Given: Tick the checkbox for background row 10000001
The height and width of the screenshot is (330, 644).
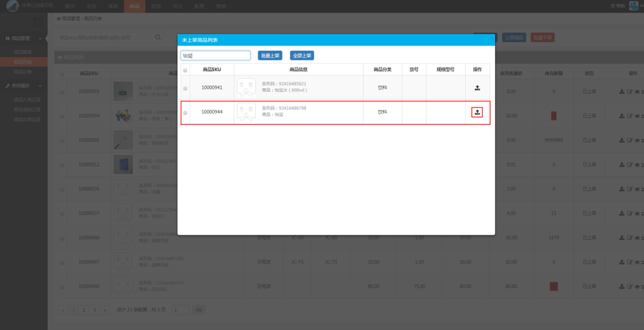Looking at the screenshot, I should coord(62,92).
